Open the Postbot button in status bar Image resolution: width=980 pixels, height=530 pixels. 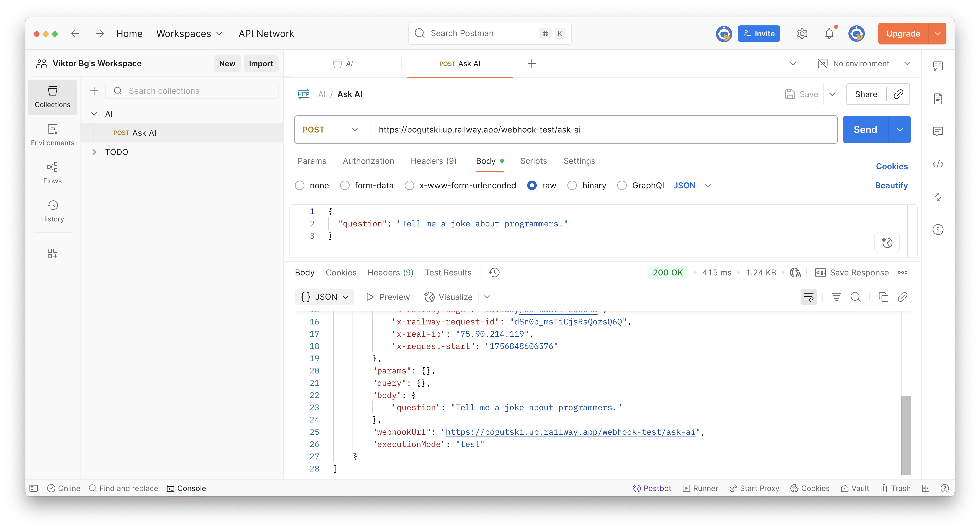tap(652, 488)
